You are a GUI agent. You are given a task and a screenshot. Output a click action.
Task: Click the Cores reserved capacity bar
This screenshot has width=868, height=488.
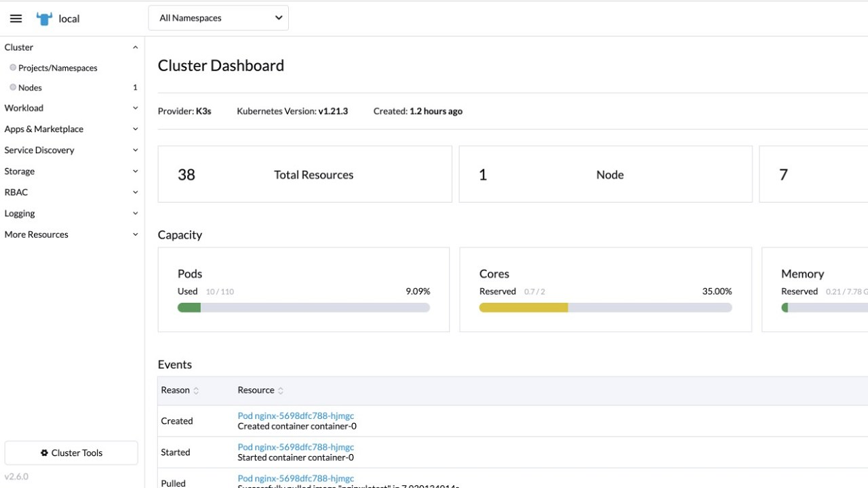click(606, 308)
